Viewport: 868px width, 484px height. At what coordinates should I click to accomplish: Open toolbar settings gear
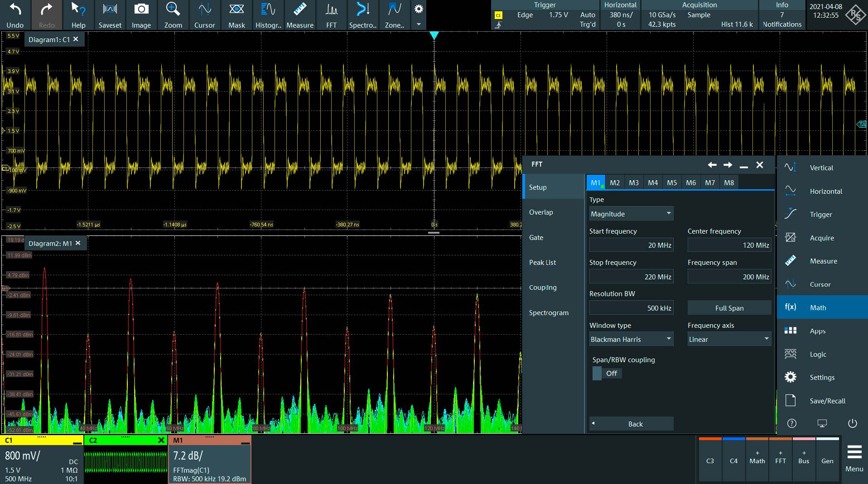[x=419, y=10]
